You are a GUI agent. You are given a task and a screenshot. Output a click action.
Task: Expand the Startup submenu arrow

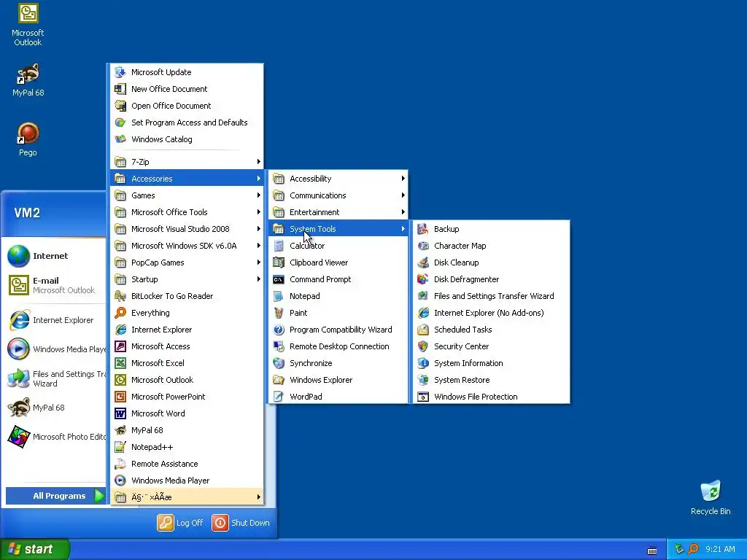tap(258, 279)
